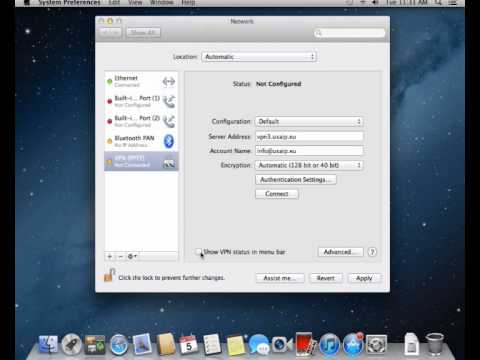The height and width of the screenshot is (360, 480).
Task: Open FaceTime camera icon in dock
Action: point(282,345)
